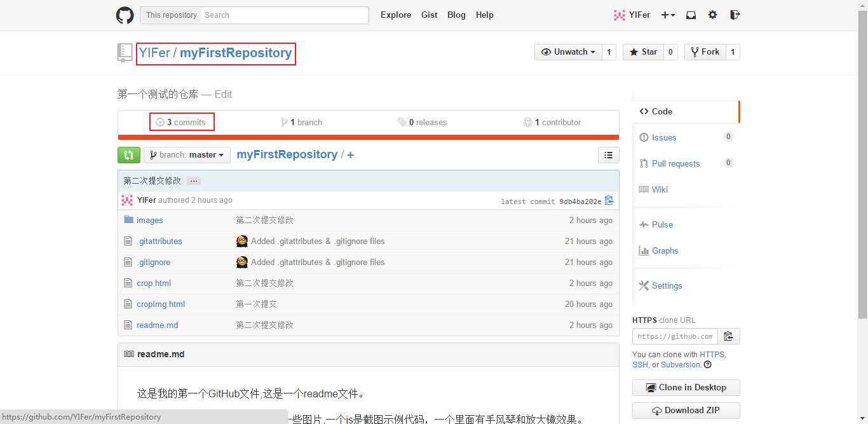Image resolution: width=868 pixels, height=424 pixels.
Task: Open the Unwatch dropdown button
Action: click(x=568, y=52)
